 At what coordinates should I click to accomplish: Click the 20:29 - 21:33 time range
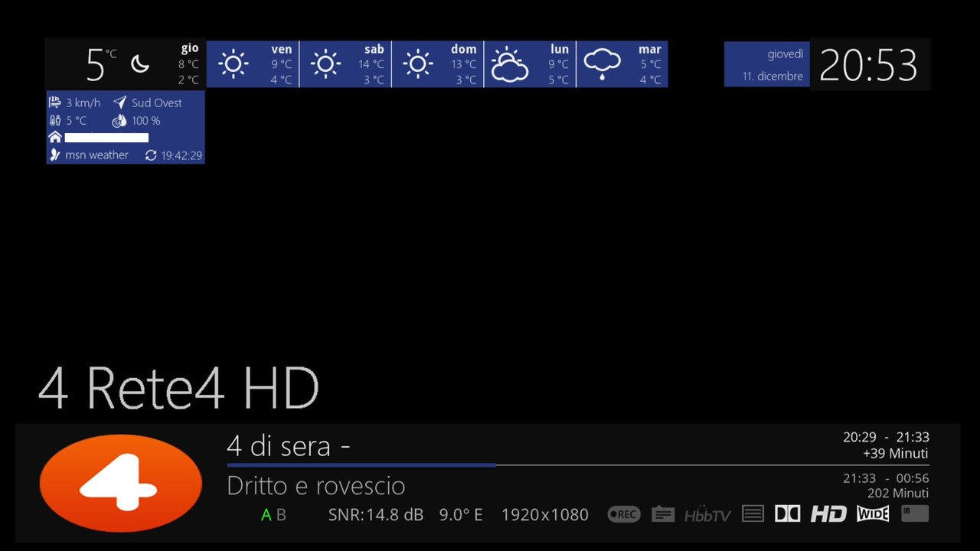(x=886, y=437)
